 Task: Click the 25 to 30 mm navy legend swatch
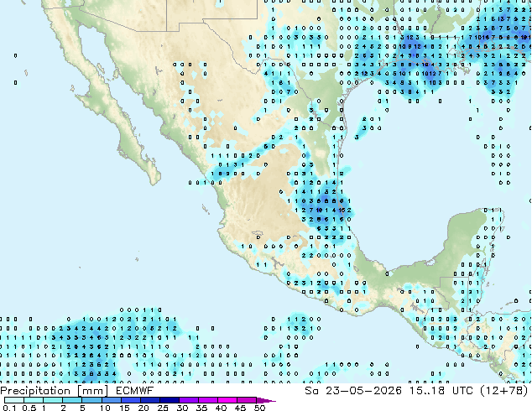[170, 400]
